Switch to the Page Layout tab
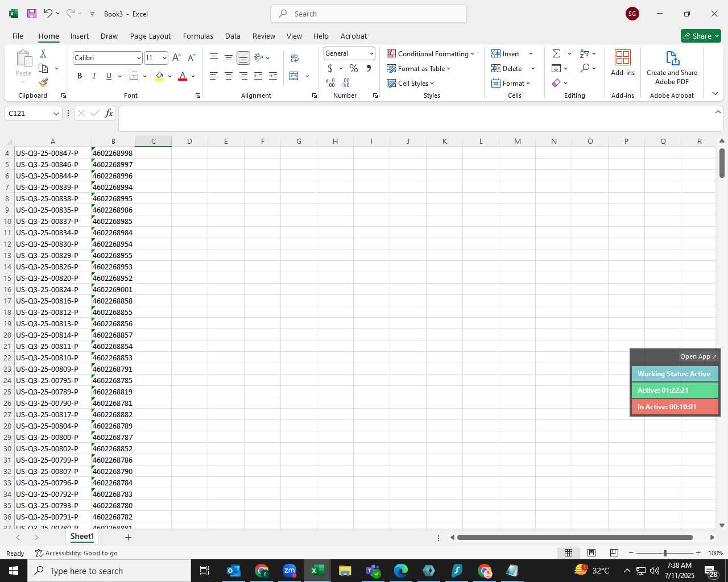 (x=150, y=36)
